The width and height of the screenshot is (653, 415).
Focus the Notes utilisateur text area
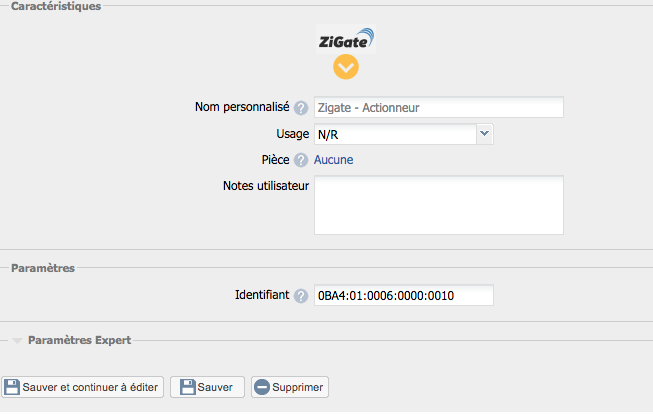click(439, 205)
